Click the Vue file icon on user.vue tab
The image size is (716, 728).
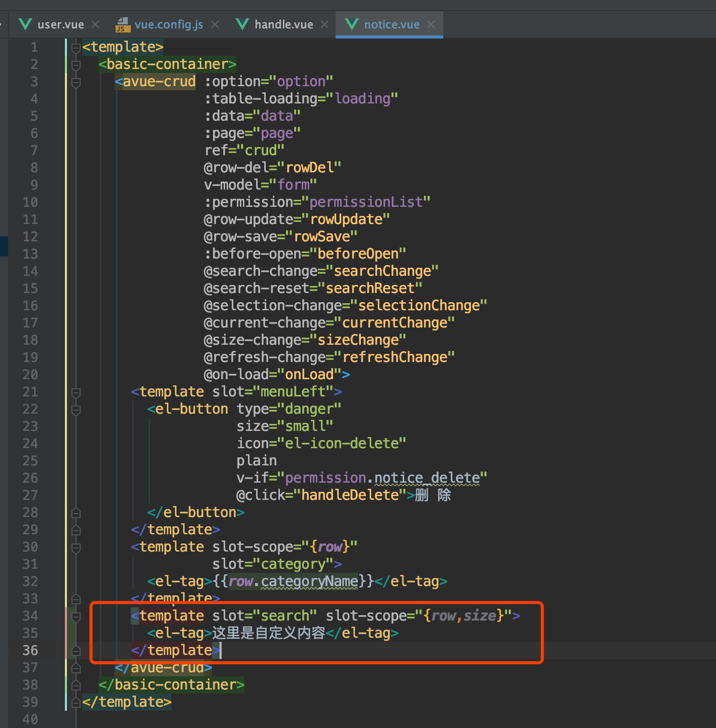pos(25,24)
